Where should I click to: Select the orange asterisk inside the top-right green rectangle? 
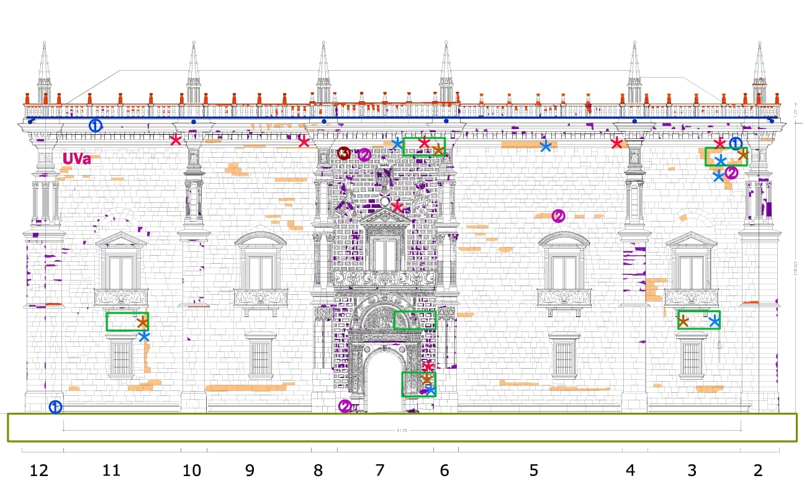click(x=743, y=155)
